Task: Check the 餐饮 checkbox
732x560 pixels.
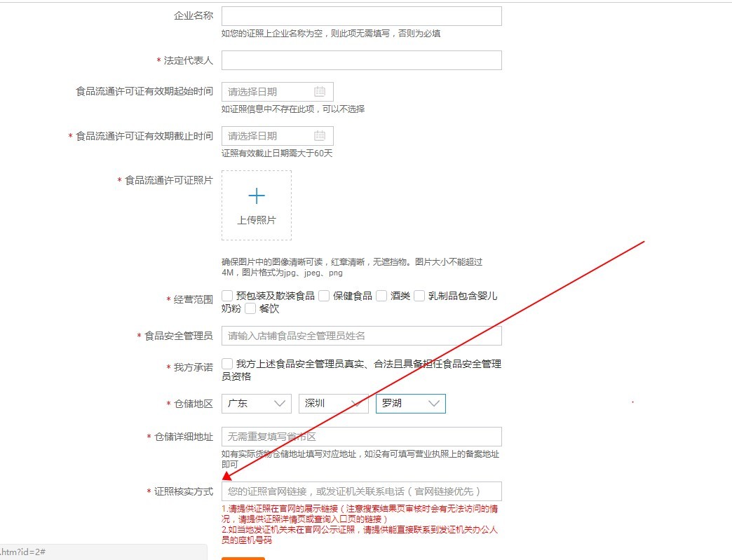Action: coord(250,308)
